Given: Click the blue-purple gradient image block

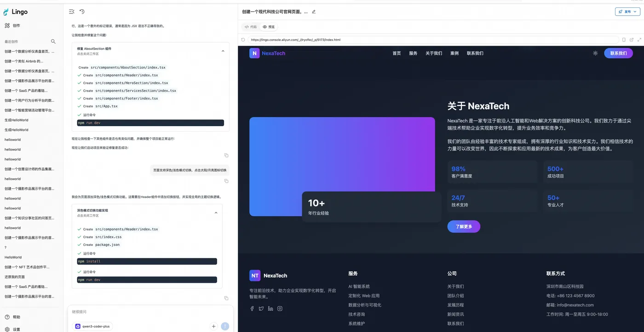Looking at the screenshot, I should (342, 167).
